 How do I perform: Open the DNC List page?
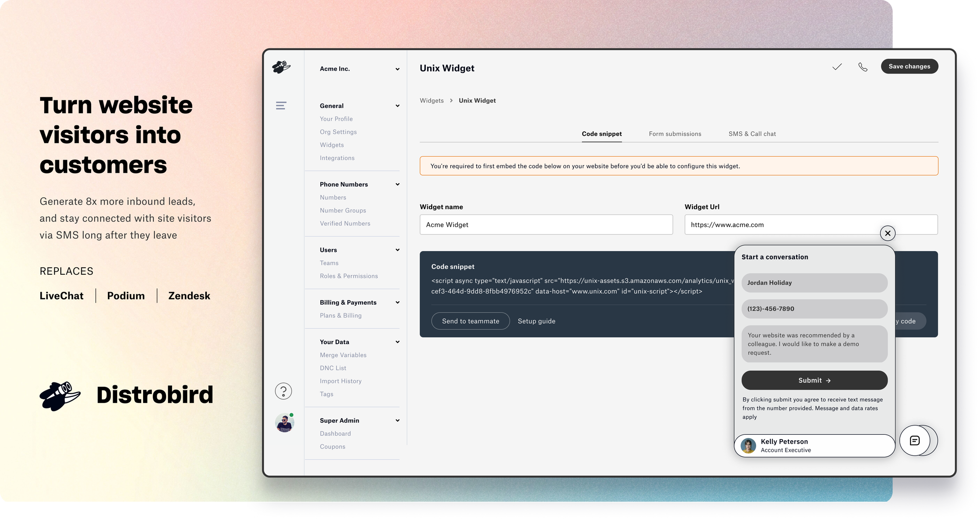333,368
